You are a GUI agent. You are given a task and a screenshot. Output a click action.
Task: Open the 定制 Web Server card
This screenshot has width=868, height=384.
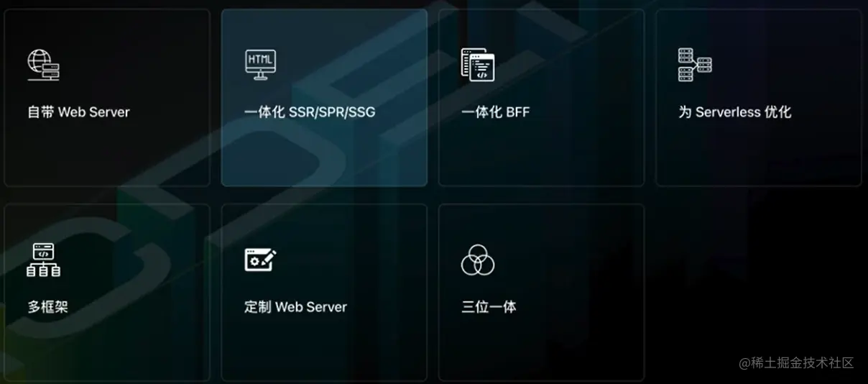[324, 293]
